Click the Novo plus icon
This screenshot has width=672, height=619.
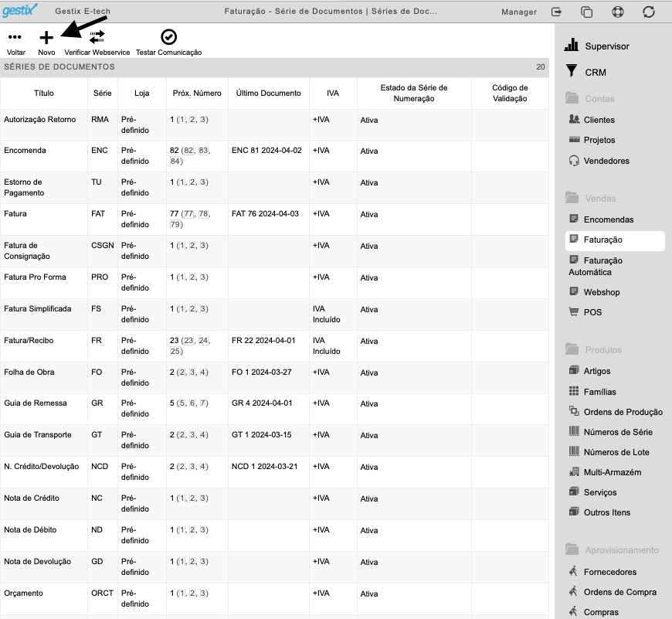click(46, 38)
